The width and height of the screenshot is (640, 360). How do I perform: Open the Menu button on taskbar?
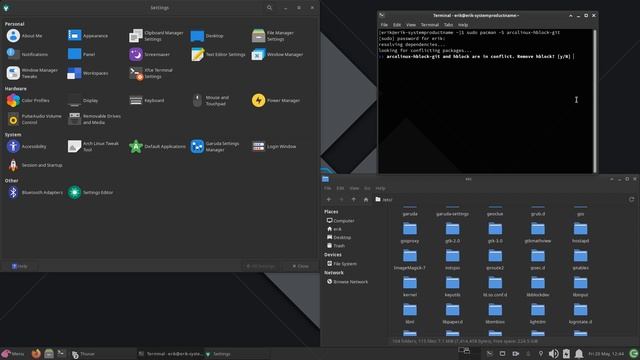[x=13, y=354]
